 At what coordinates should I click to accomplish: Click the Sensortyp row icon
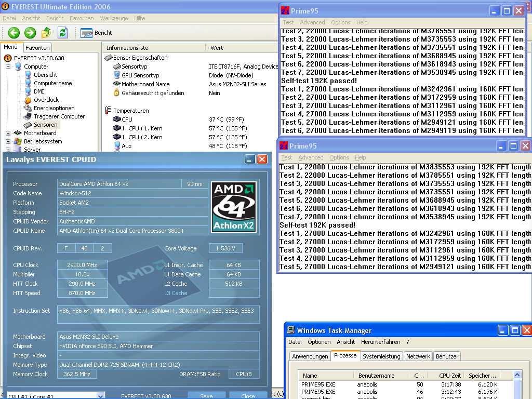(117, 66)
